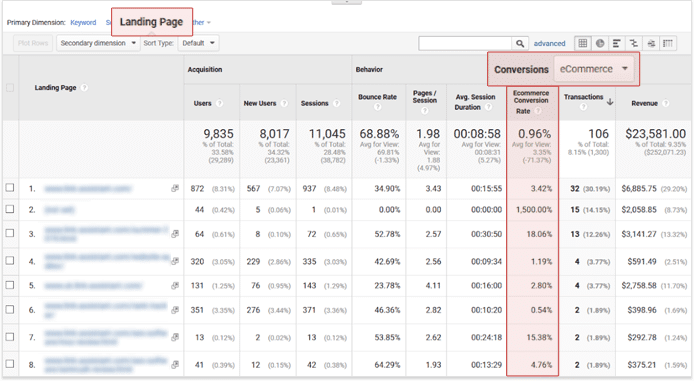694x381 pixels.
Task: Select the comparison view icon
Action: click(x=634, y=43)
